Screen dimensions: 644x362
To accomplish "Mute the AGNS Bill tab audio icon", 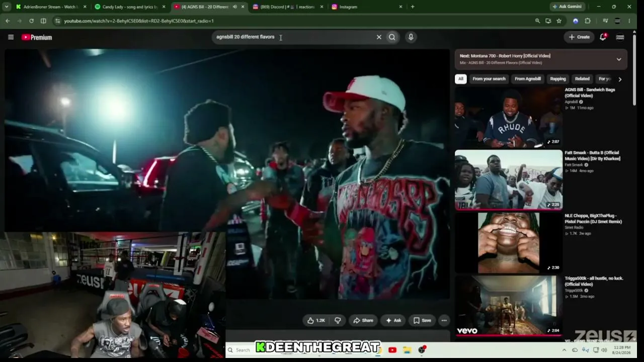I will [x=234, y=7].
